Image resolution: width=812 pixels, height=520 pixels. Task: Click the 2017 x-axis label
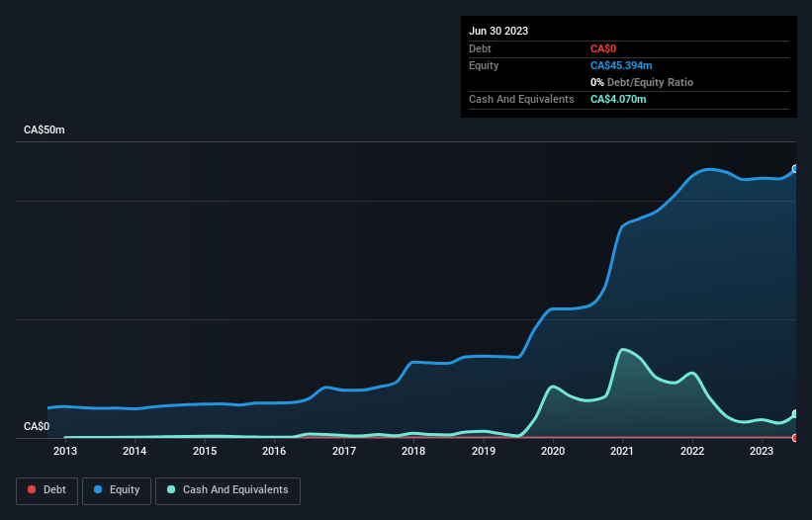[344, 451]
